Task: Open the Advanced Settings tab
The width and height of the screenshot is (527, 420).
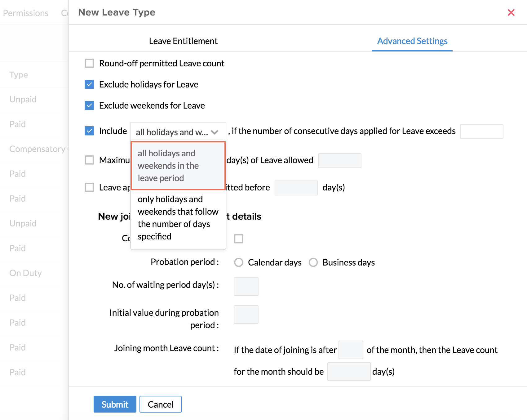Action: pyautogui.click(x=412, y=41)
